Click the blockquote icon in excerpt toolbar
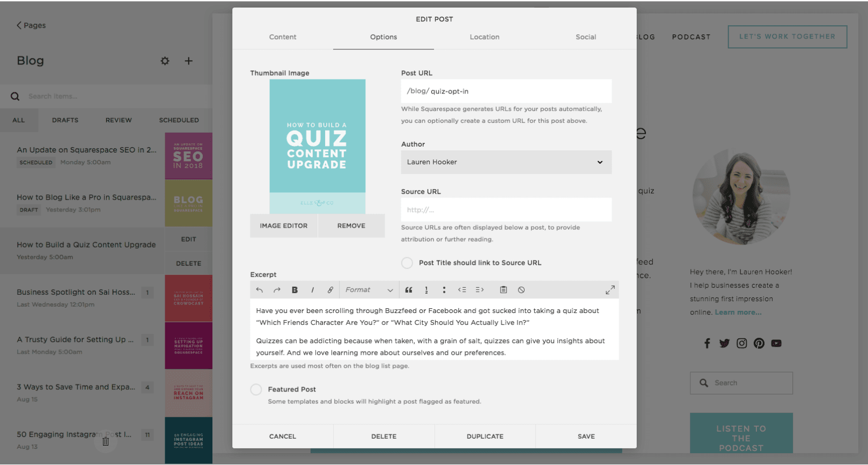868x465 pixels. pos(409,290)
